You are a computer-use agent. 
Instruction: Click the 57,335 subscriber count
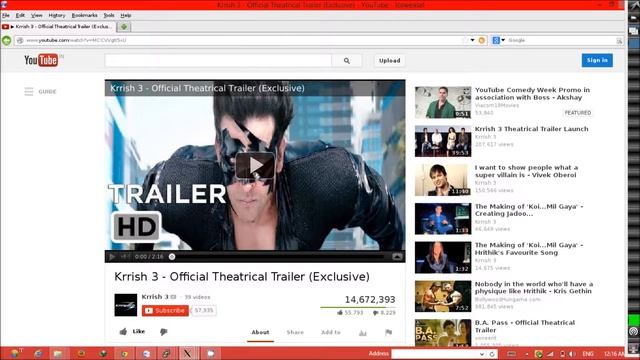click(204, 311)
